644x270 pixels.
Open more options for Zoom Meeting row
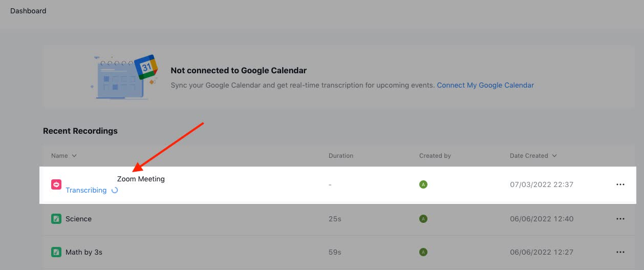(x=620, y=184)
